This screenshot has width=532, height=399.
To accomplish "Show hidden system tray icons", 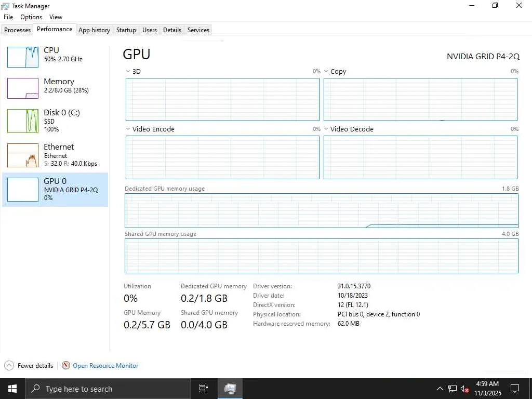I will click(440, 389).
